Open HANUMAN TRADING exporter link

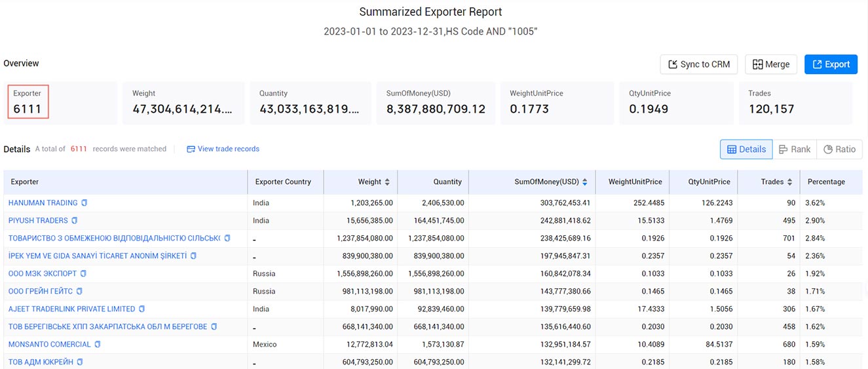coord(43,203)
